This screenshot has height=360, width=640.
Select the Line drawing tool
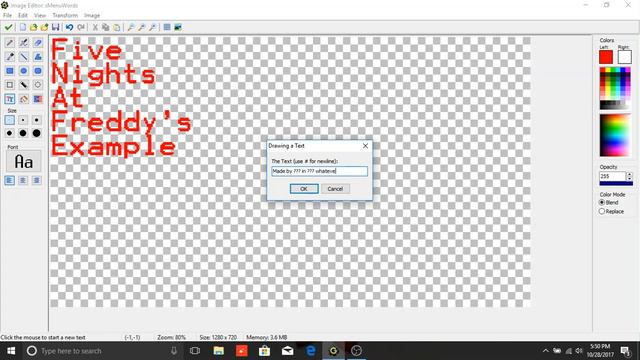[x=24, y=57]
